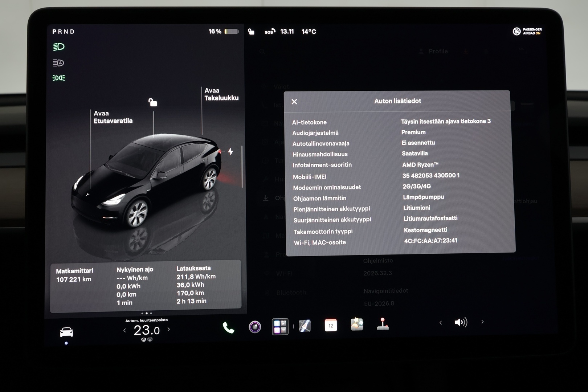Viewport: 588px width, 392px height.
Task: Toggle the auto high beam icon
Action: pyautogui.click(x=58, y=63)
